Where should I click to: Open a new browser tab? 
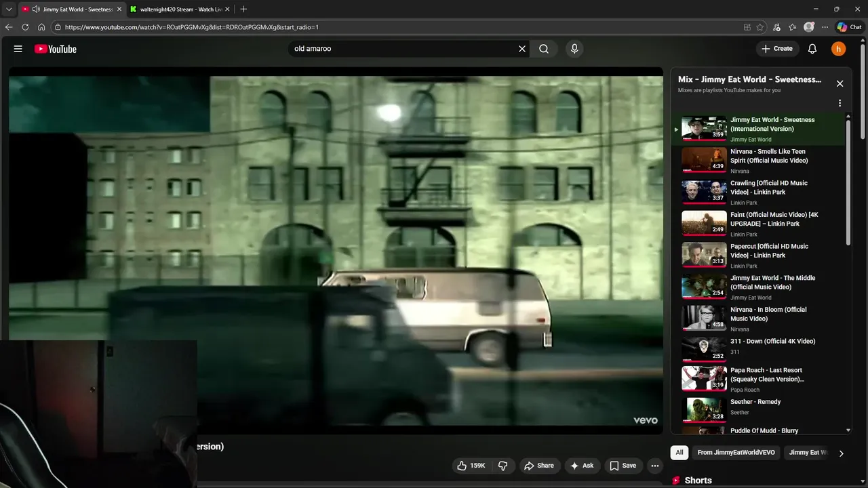click(243, 9)
